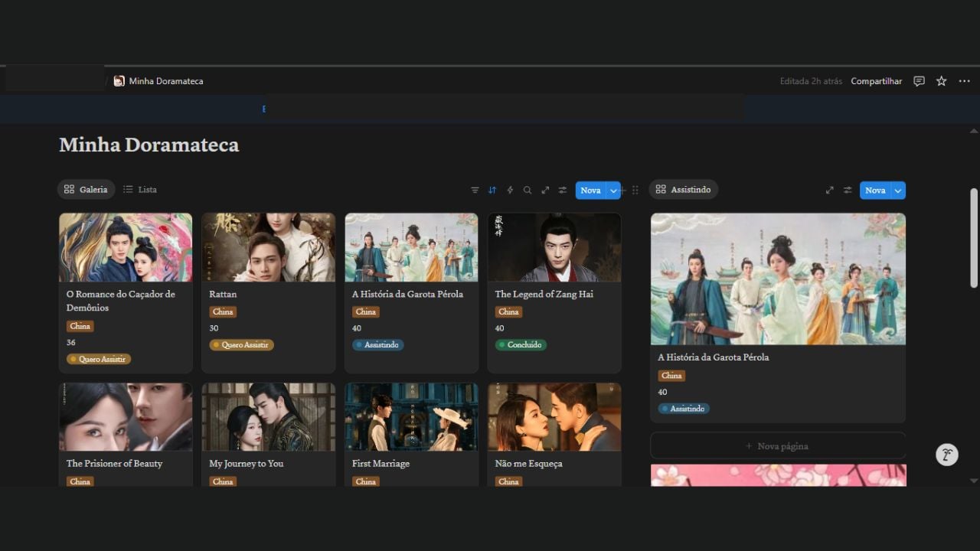Click the Compartilhar button

click(877, 81)
